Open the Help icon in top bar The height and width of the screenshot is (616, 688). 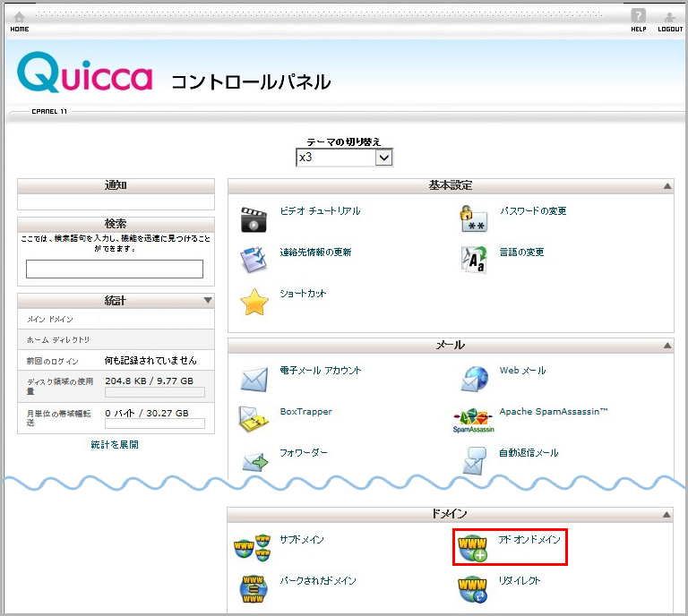[x=638, y=16]
